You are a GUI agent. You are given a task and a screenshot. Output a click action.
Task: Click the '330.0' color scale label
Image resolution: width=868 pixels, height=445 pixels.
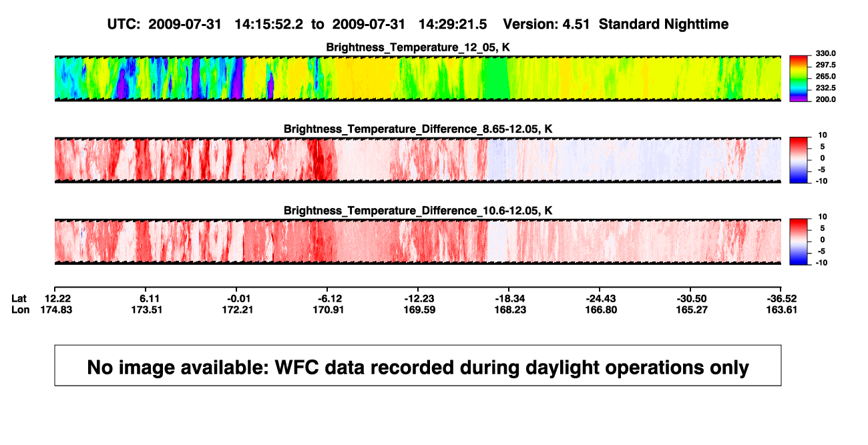825,54
